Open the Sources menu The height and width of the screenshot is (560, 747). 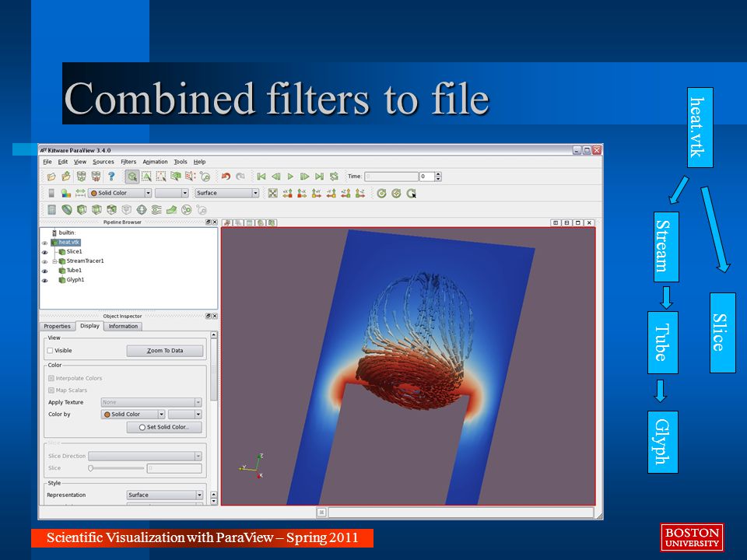coord(103,162)
